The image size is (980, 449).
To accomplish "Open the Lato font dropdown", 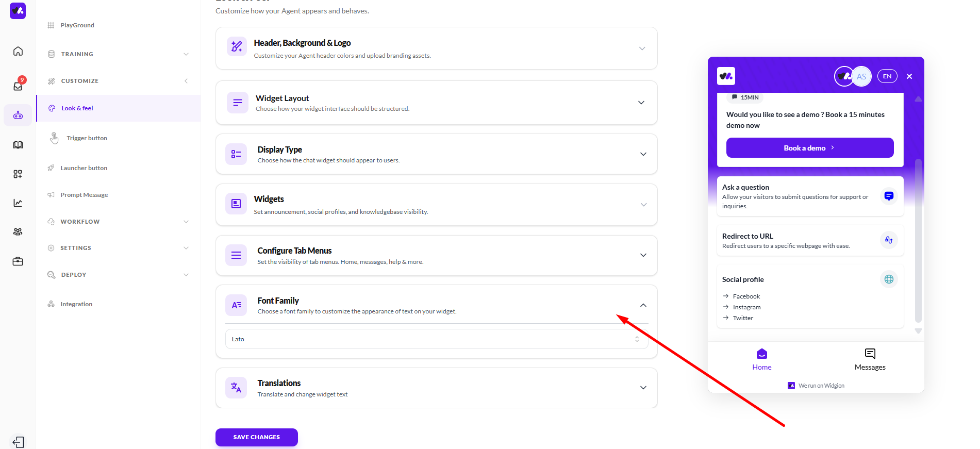I will (x=436, y=339).
